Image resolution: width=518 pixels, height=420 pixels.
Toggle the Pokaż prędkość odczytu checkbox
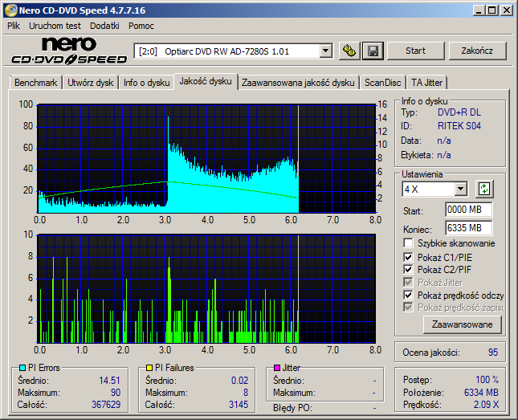pos(408,295)
